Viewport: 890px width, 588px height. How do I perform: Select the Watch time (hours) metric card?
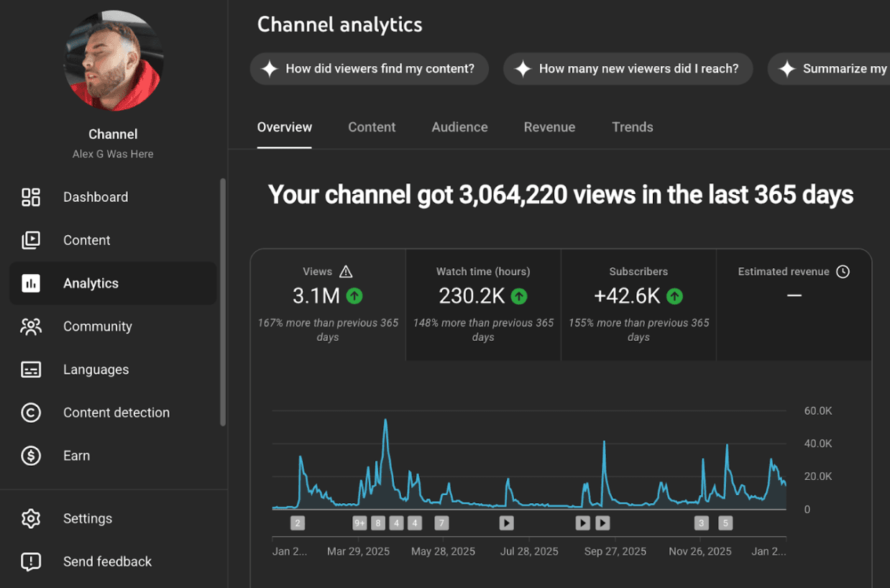[x=483, y=303]
